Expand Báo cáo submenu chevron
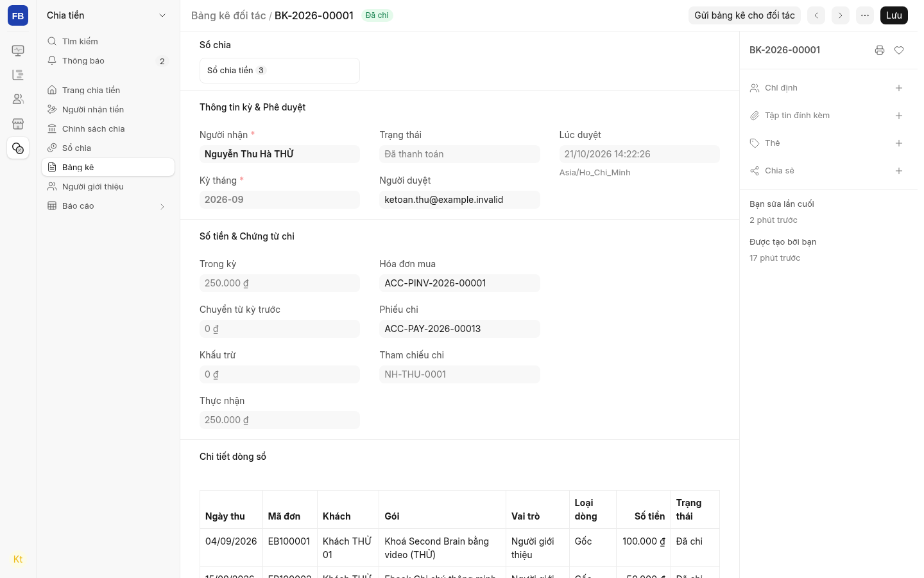The width and height of the screenshot is (924, 578). (162, 206)
